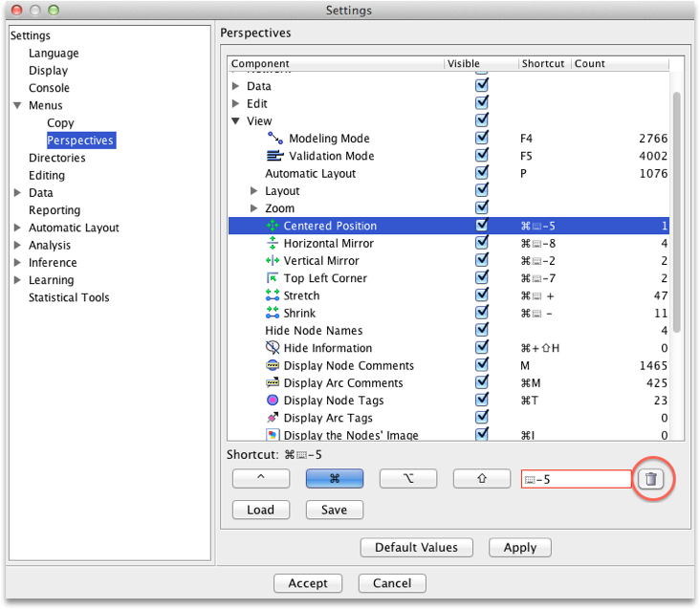Click the Vertical Mirror icon
The height and width of the screenshot is (609, 700).
click(x=273, y=261)
